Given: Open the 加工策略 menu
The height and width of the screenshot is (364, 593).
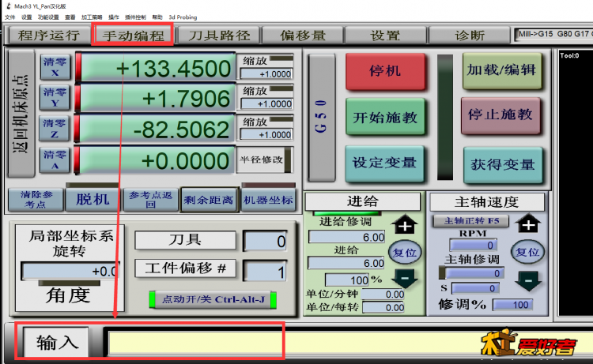Looking at the screenshot, I should (92, 17).
